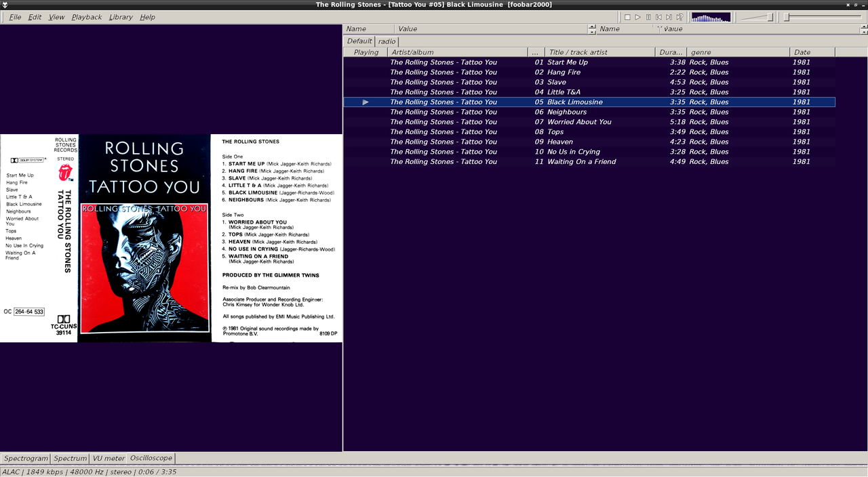The height and width of the screenshot is (477, 868).
Task: Open the Spectrogram tab
Action: (x=26, y=459)
